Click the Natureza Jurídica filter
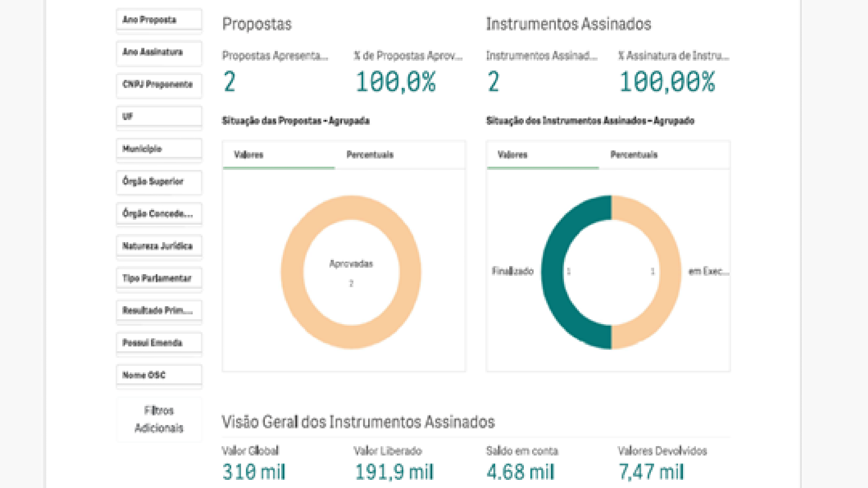This screenshot has height=488, width=868. pyautogui.click(x=159, y=246)
